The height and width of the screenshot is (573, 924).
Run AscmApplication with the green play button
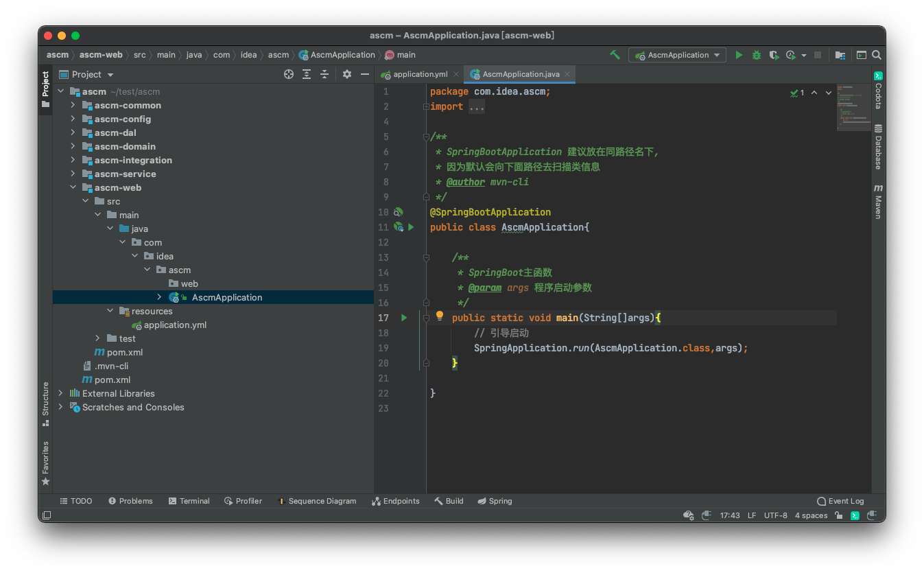739,55
